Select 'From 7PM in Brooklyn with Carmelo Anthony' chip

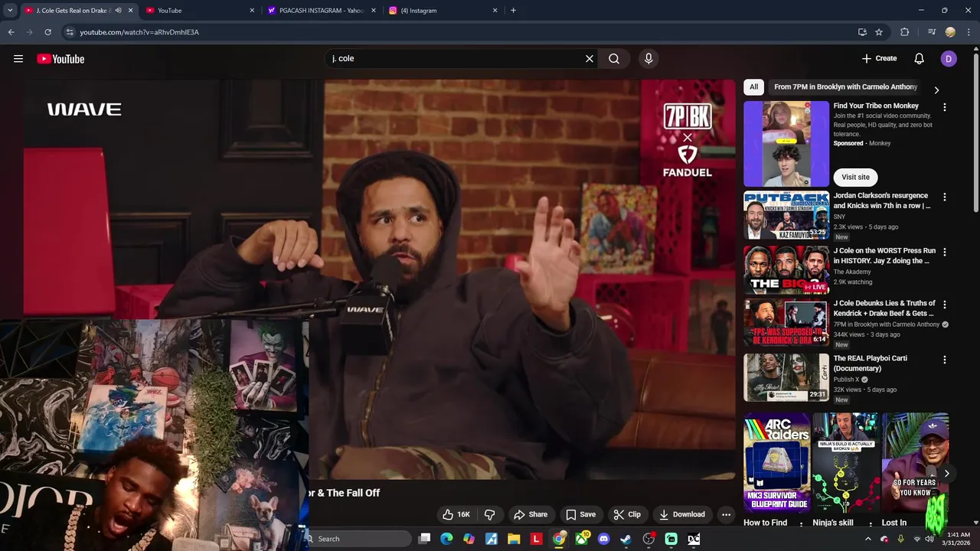845,87
